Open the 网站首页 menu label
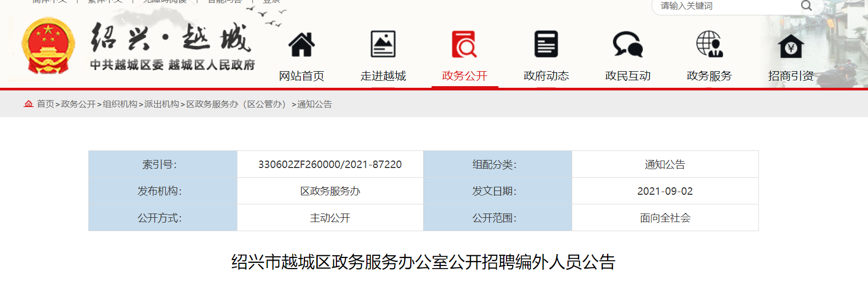Viewport: 868px width, 282px height. click(302, 76)
